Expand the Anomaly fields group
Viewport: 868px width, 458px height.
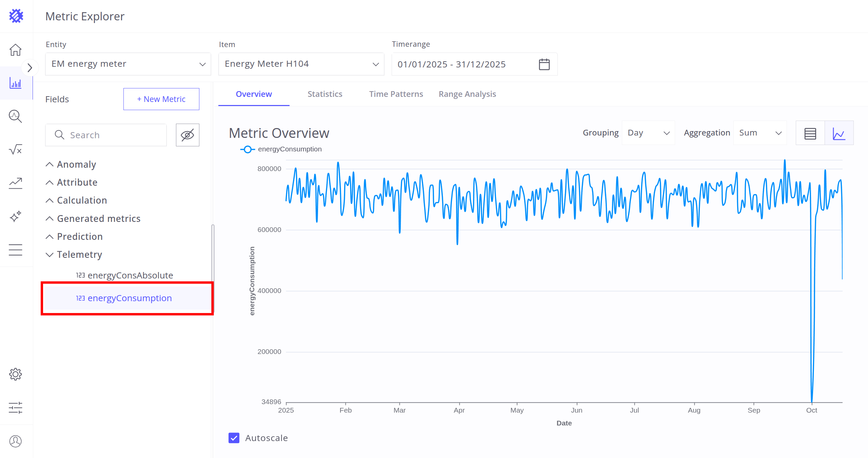pos(76,164)
